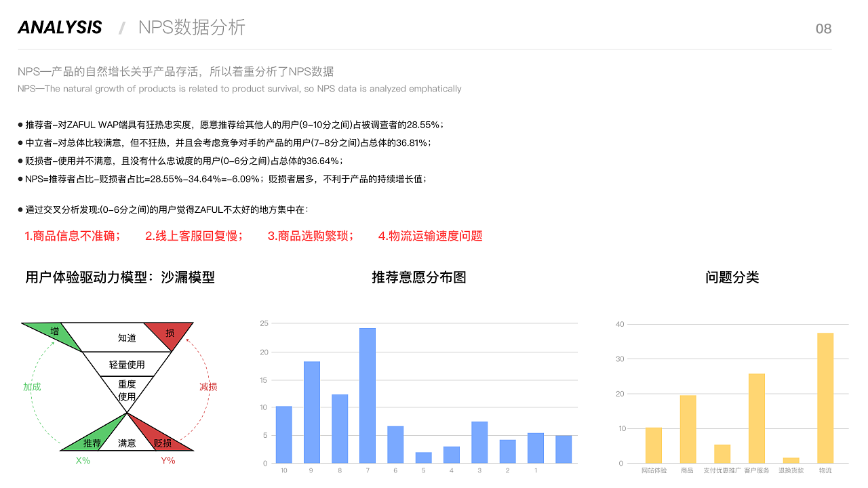Select the red text 4.物流运输速度问题

tap(431, 236)
